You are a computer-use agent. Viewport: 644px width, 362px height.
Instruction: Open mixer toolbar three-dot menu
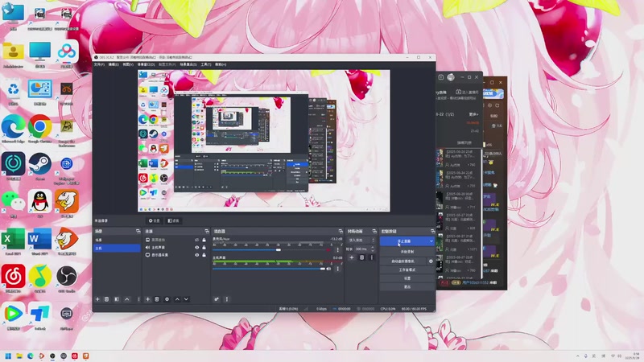coord(227,299)
